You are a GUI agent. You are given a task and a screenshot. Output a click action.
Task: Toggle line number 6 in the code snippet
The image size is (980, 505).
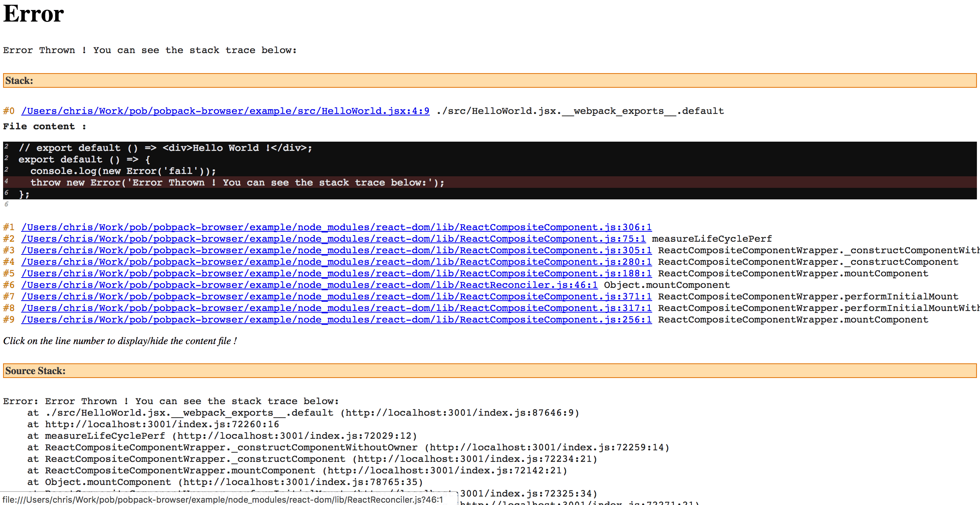(7, 192)
